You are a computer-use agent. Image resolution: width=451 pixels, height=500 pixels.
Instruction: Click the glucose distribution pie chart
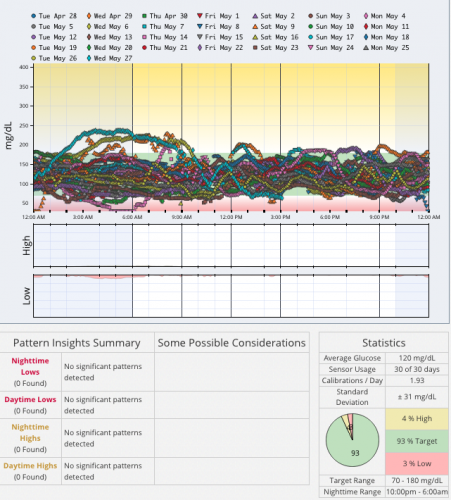click(352, 440)
